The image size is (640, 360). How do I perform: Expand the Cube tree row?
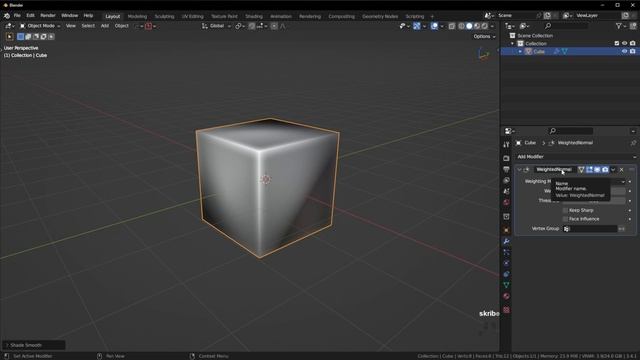pyautogui.click(x=520, y=52)
